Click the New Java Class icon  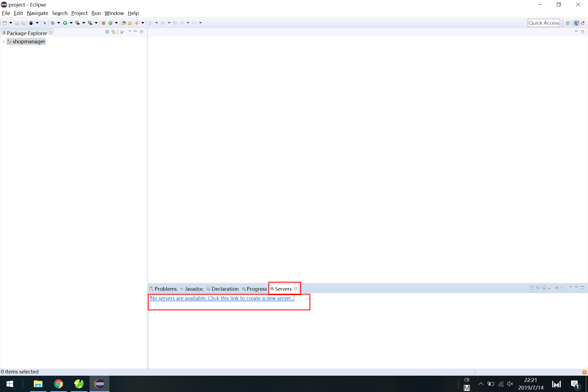tap(111, 23)
